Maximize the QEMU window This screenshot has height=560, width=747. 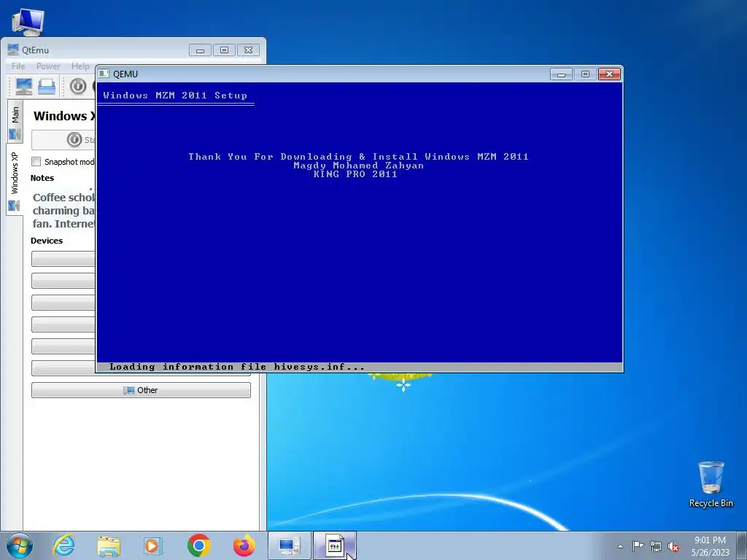585,74
